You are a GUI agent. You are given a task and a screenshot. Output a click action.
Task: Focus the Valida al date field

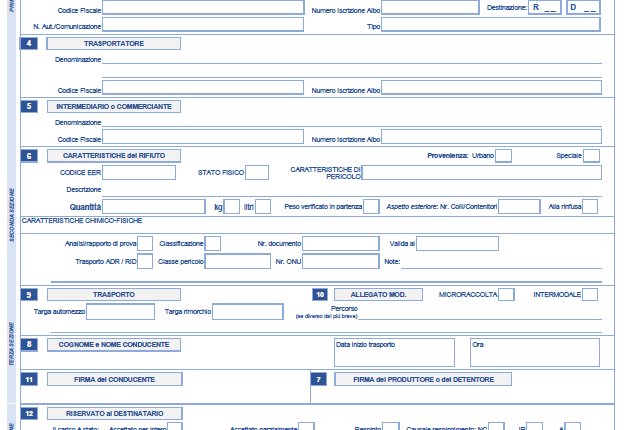pyautogui.click(x=458, y=243)
